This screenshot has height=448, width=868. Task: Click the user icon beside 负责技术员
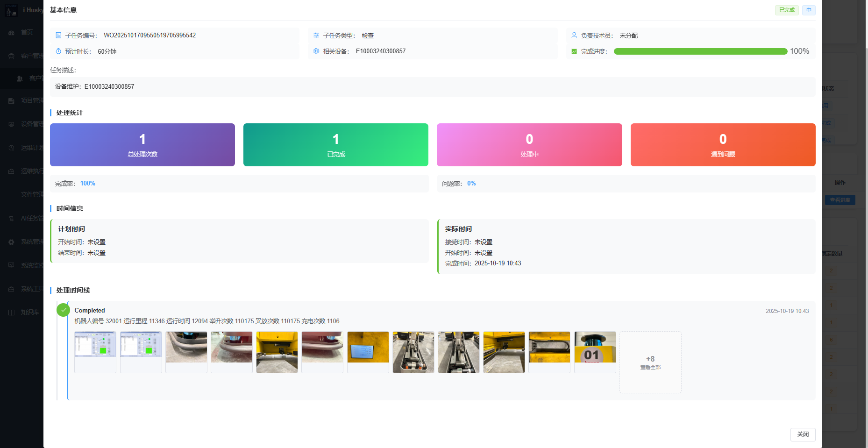pyautogui.click(x=574, y=36)
